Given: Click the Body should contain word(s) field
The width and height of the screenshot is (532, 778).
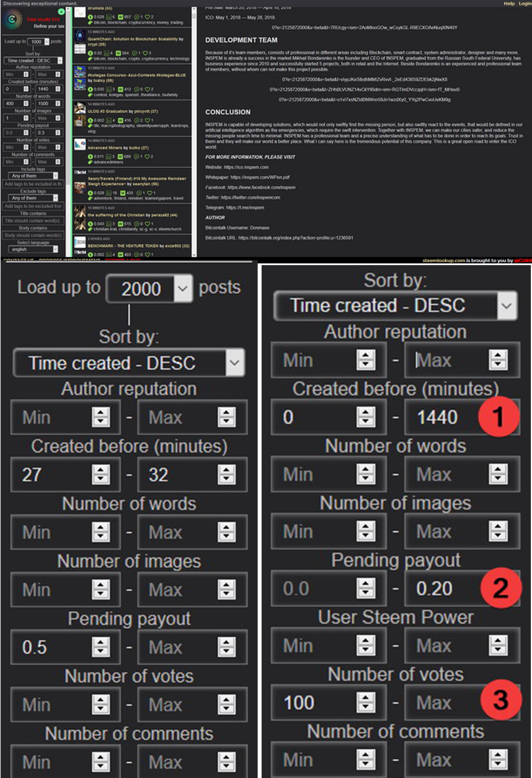Looking at the screenshot, I should [33, 235].
